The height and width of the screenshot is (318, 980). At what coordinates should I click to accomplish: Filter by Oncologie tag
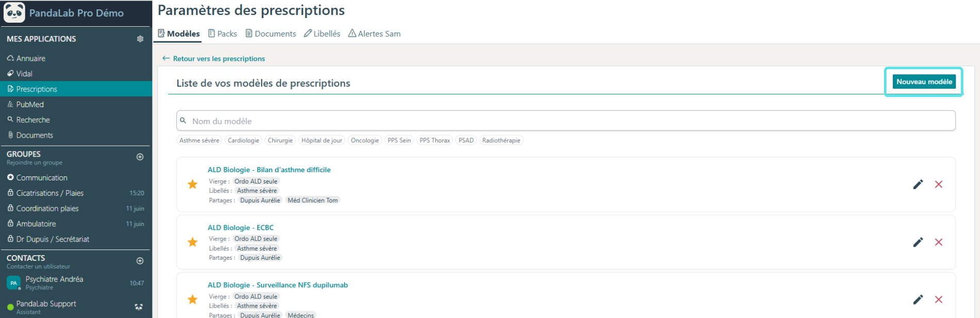pos(365,140)
